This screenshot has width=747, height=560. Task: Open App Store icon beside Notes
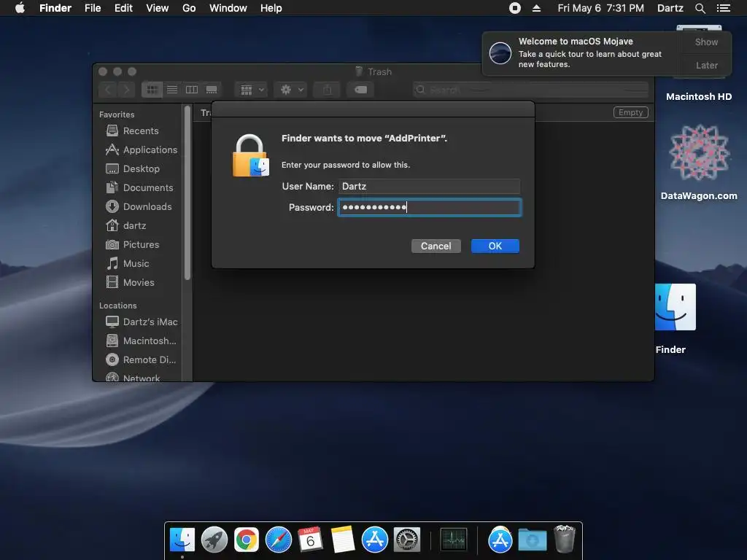374,540
